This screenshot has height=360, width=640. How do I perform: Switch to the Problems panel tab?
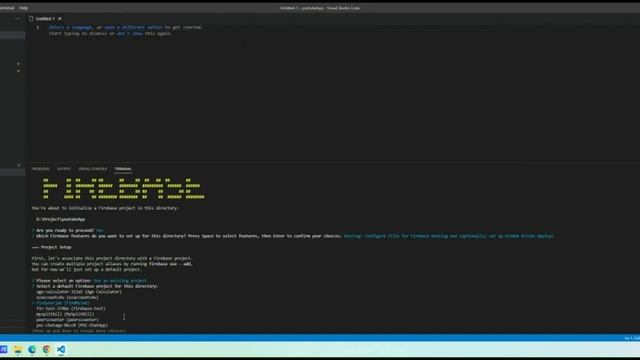tap(40, 169)
